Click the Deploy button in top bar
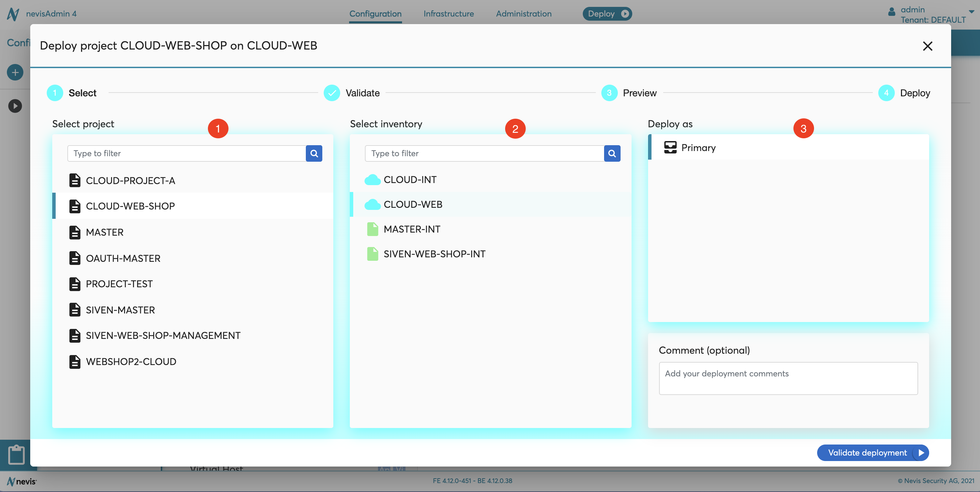This screenshot has height=492, width=980. (x=607, y=14)
